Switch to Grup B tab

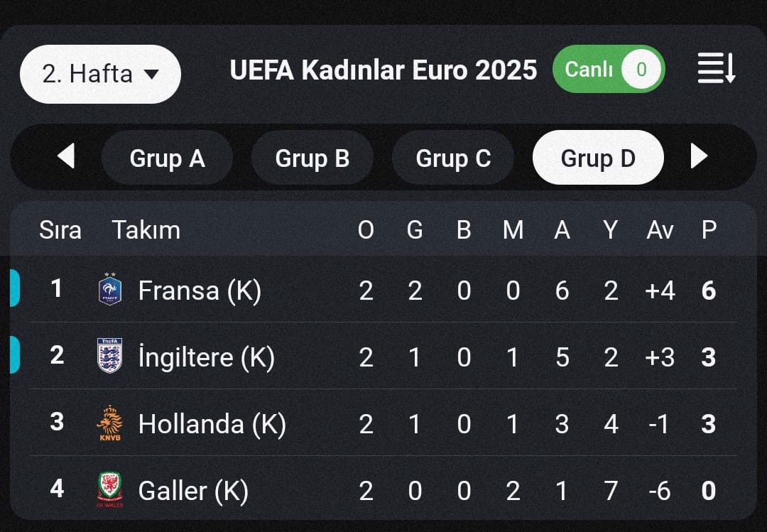(x=312, y=158)
